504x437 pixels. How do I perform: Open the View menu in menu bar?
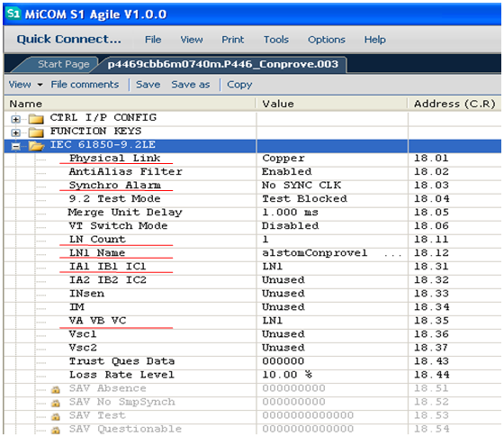[192, 40]
